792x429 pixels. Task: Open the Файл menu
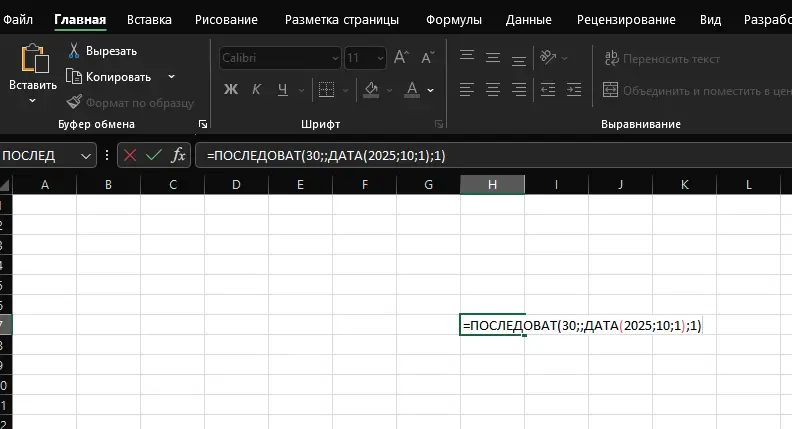(x=19, y=19)
